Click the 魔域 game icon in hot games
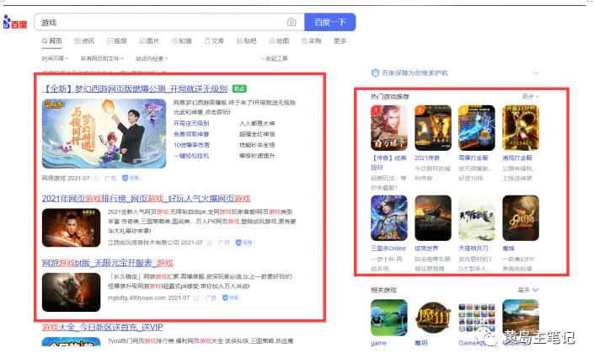Image resolution: width=594 pixels, height=364 pixels. 520,219
